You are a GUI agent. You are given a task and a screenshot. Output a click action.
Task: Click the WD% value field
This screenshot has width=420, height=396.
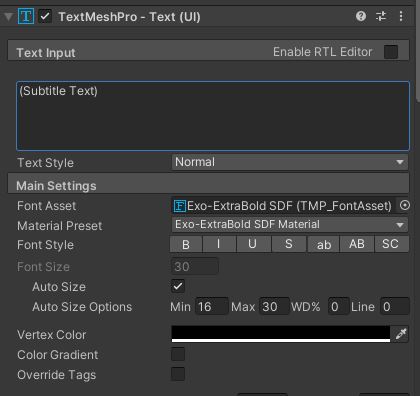(338, 306)
